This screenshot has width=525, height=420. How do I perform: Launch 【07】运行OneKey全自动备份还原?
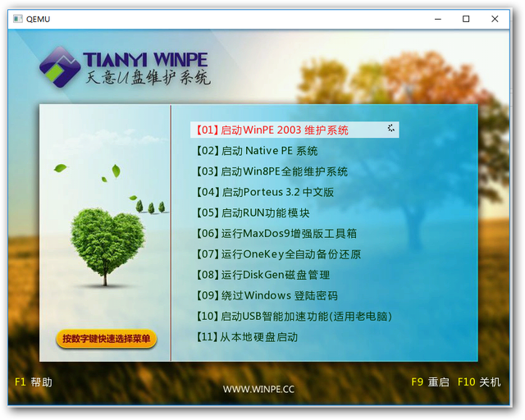[x=279, y=254]
